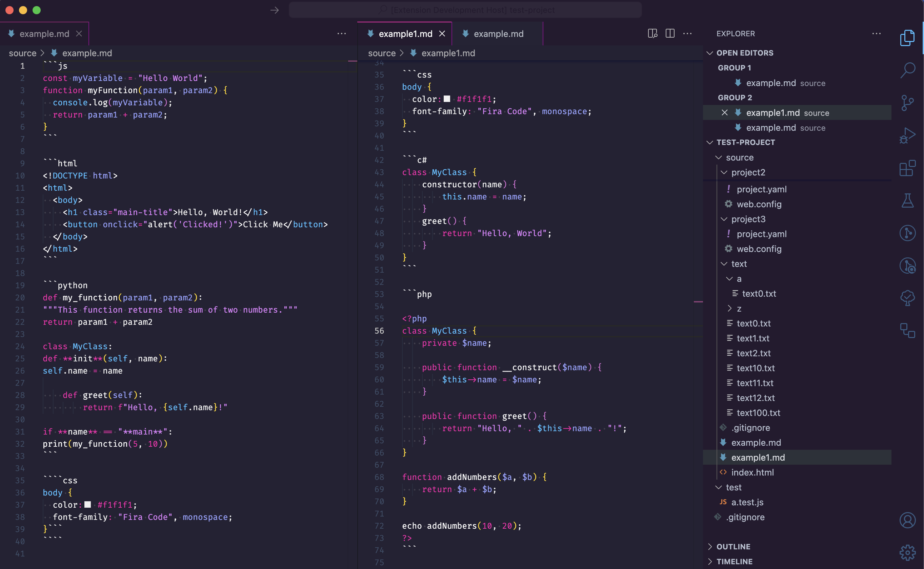Image resolution: width=924 pixels, height=569 pixels.
Task: Open More Actions in right editor group
Action: pyautogui.click(x=687, y=34)
